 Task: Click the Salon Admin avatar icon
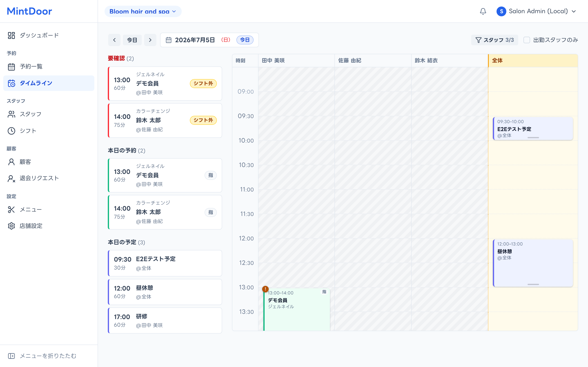(x=501, y=11)
